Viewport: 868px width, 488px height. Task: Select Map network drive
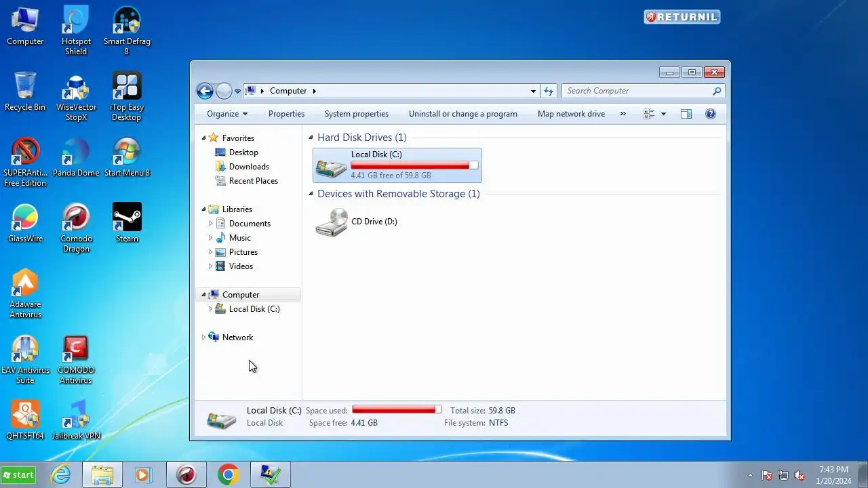pos(571,114)
